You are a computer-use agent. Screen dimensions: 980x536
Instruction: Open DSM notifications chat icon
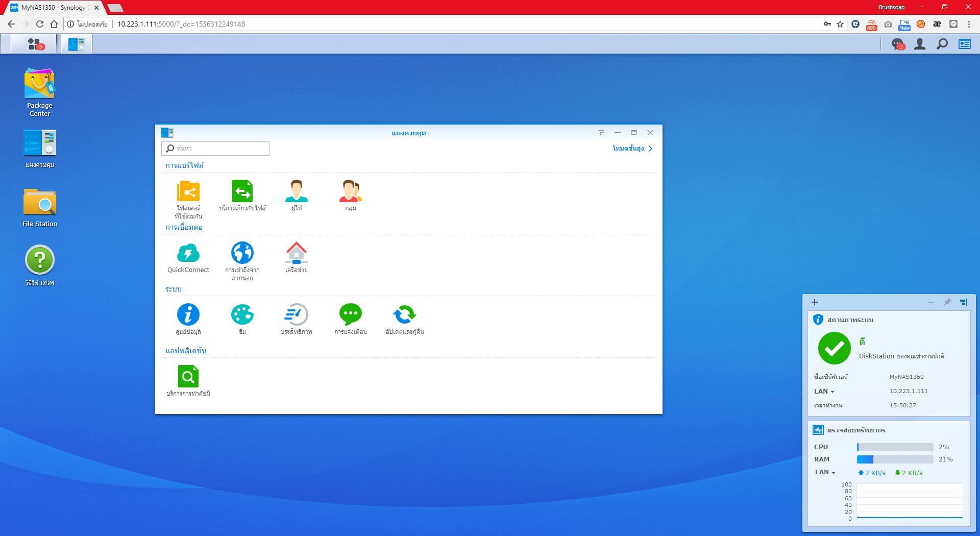(898, 44)
